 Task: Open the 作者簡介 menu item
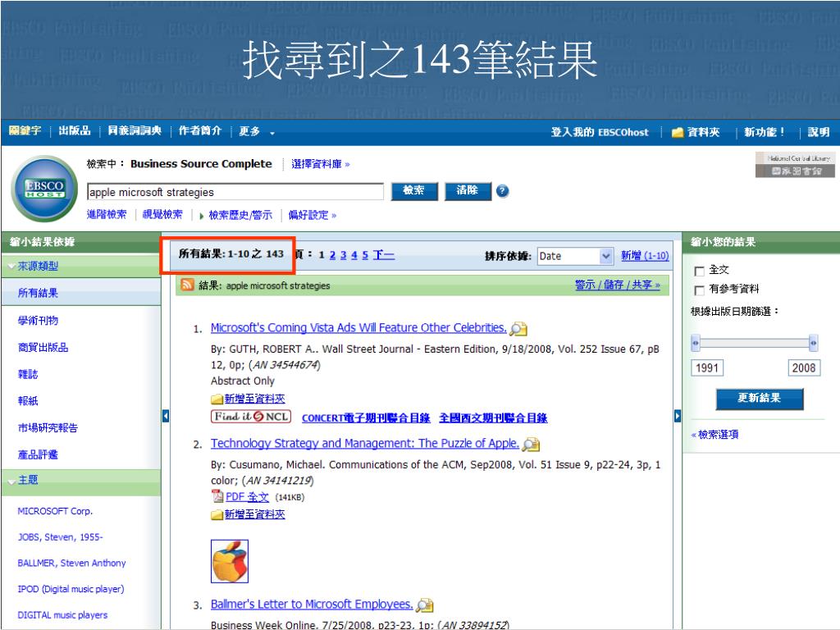pos(200,130)
